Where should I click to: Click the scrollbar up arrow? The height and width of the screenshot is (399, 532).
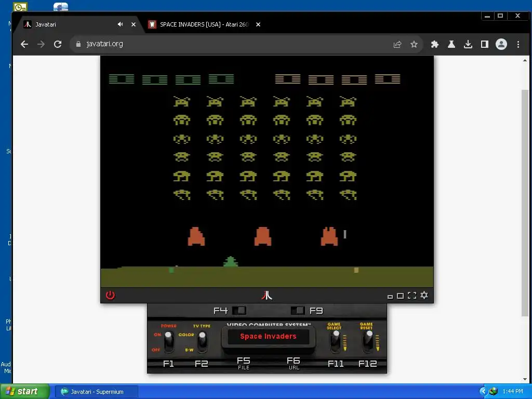(x=525, y=60)
